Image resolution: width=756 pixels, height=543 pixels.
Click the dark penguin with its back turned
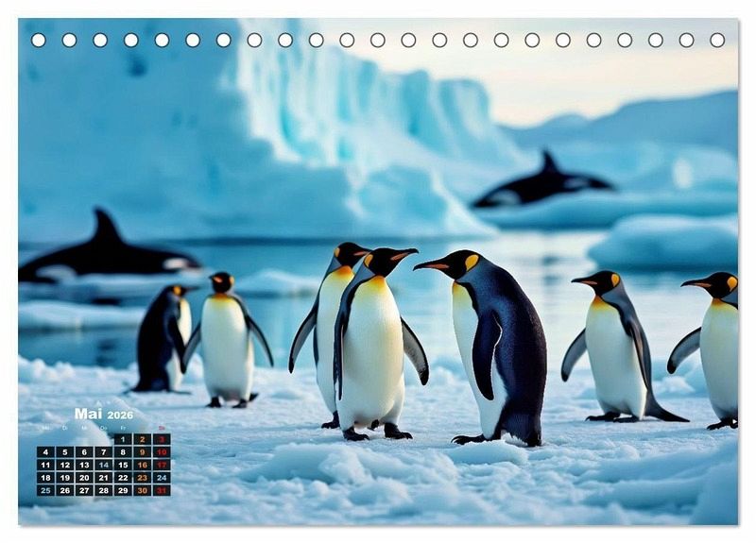161,340
